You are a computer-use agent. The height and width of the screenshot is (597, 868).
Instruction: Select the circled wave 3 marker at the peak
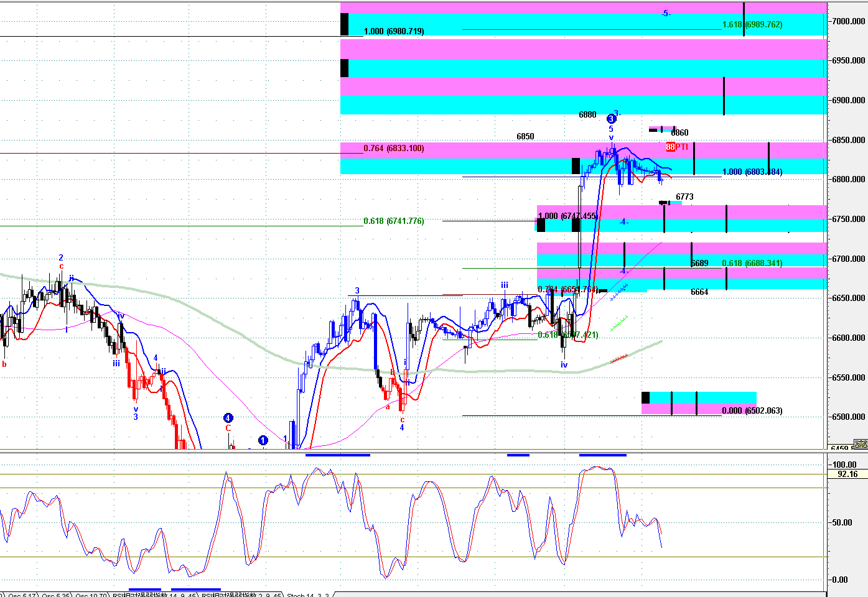[611, 119]
